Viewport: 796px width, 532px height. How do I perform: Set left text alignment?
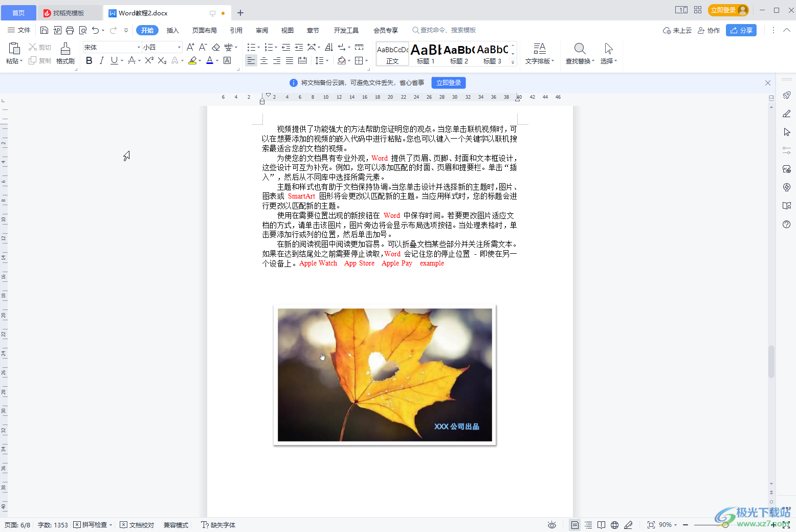(x=251, y=60)
